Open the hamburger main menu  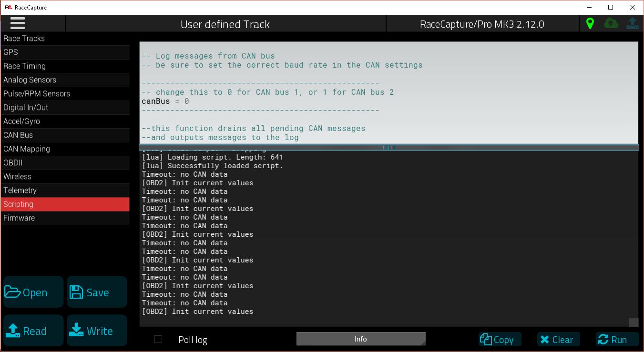pyautogui.click(x=18, y=23)
